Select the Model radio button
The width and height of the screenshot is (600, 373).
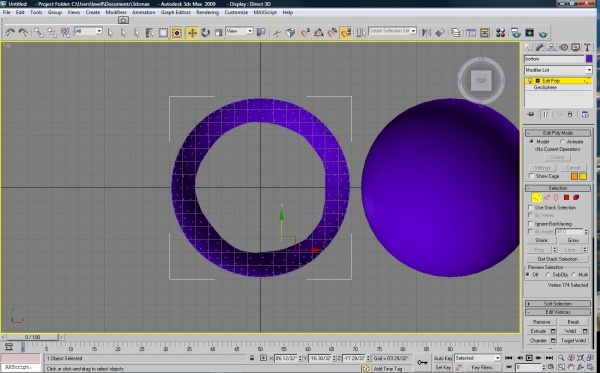tap(532, 142)
